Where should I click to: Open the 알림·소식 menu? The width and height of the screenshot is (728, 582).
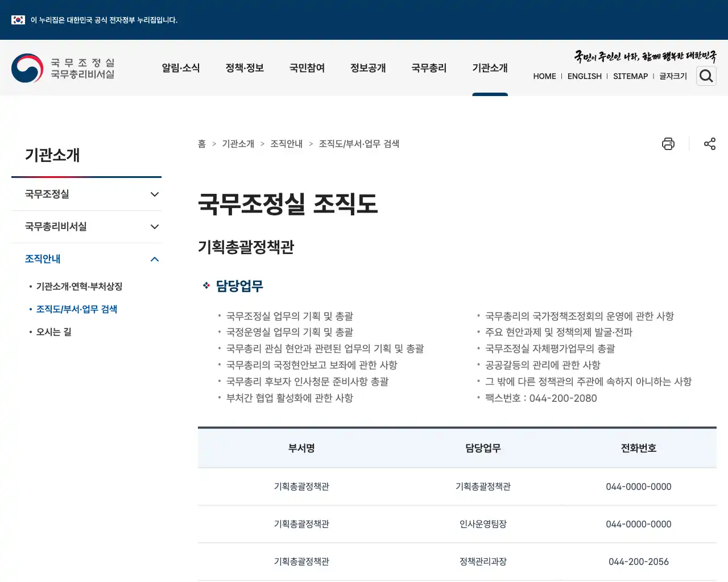(181, 68)
